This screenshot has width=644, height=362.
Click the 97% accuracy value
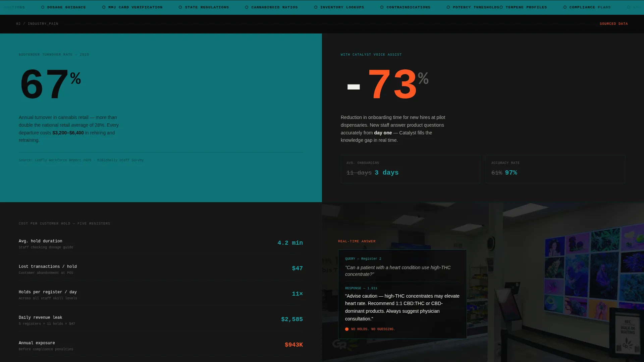(x=511, y=173)
